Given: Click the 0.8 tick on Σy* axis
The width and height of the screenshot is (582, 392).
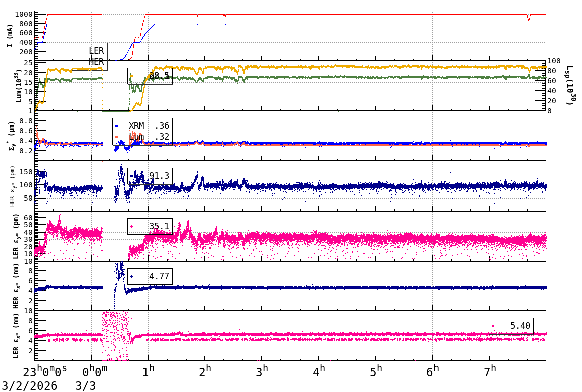Looking at the screenshot, I should 26,121.
